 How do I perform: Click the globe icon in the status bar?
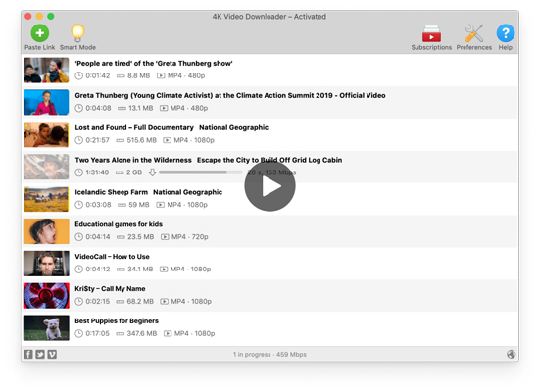coord(511,354)
